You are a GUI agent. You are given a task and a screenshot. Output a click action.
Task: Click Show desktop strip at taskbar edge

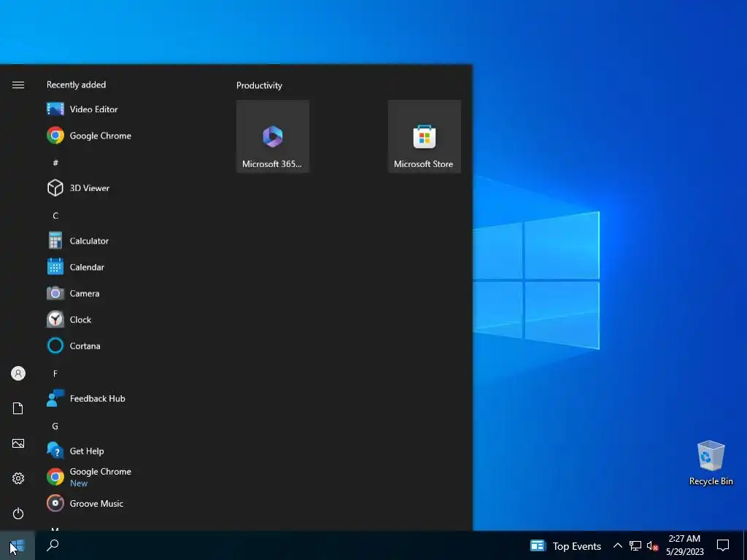(745, 545)
